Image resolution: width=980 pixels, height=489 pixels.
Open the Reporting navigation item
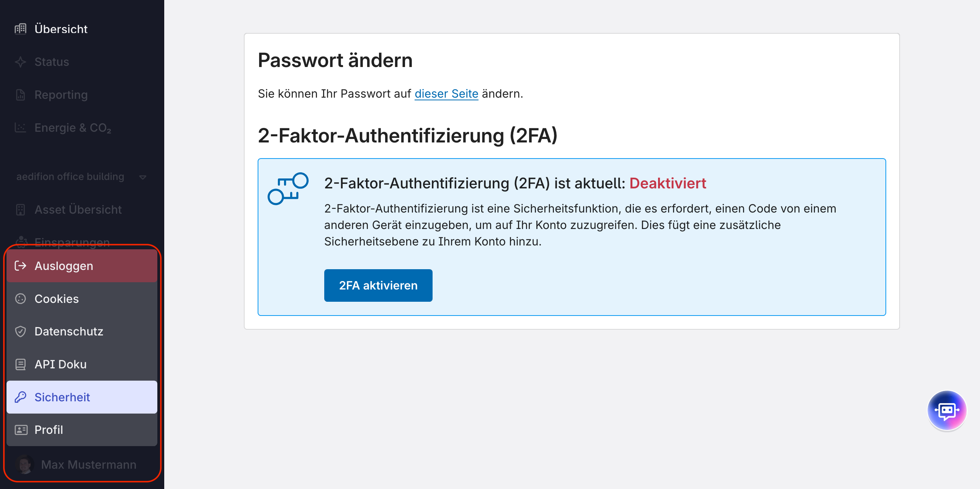[x=61, y=95]
